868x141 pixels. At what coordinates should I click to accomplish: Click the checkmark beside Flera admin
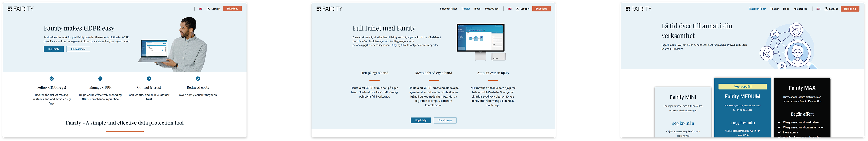pyautogui.click(x=779, y=132)
